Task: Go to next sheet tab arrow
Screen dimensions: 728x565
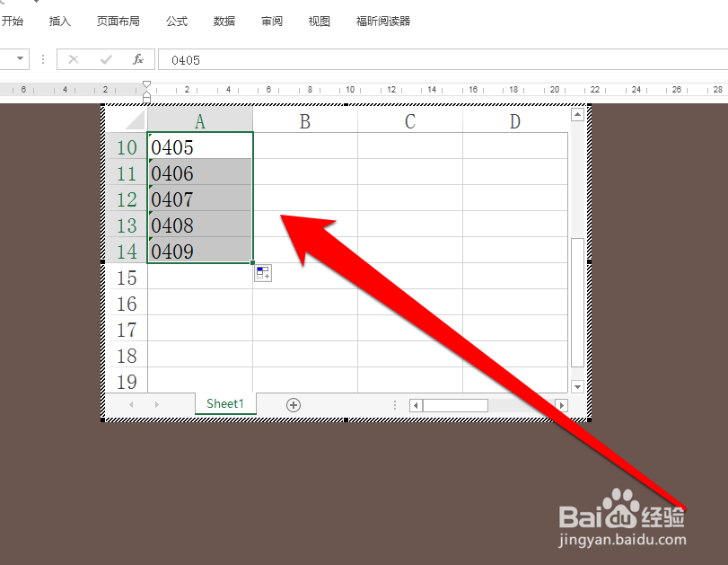Action: (157, 405)
